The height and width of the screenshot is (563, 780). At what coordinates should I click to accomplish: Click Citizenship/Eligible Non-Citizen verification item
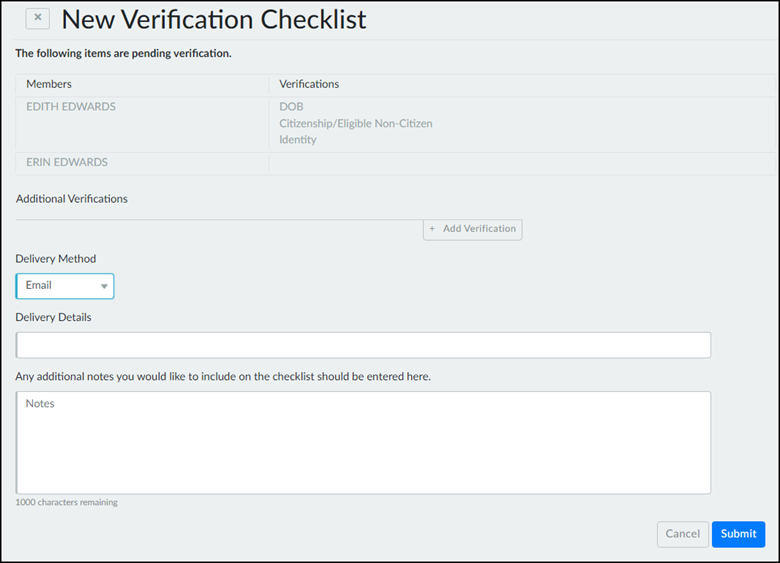(355, 123)
